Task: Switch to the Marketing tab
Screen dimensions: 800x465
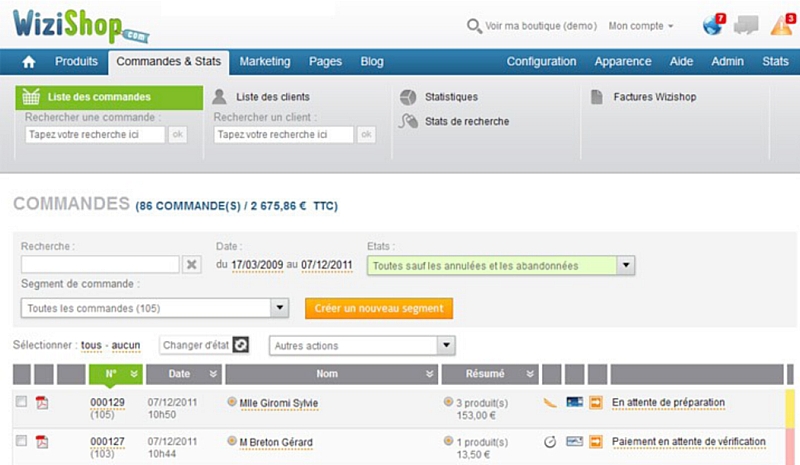Action: click(x=265, y=62)
